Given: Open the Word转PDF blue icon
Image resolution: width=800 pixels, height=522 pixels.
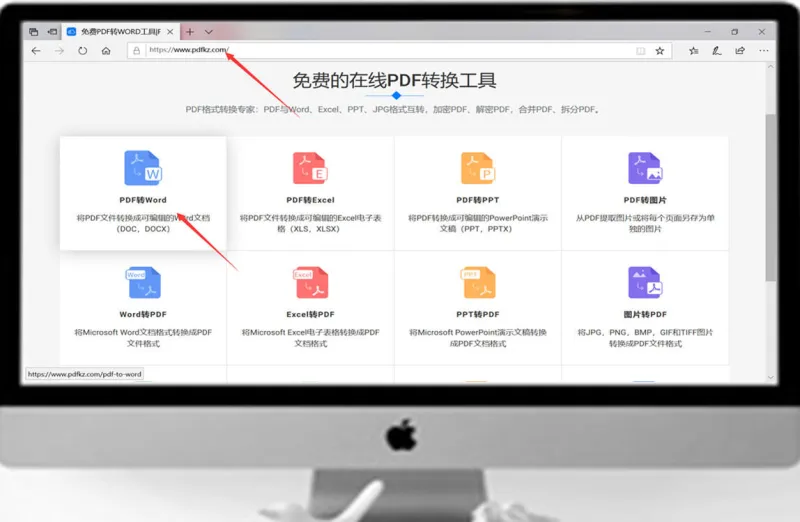Looking at the screenshot, I should click(143, 282).
